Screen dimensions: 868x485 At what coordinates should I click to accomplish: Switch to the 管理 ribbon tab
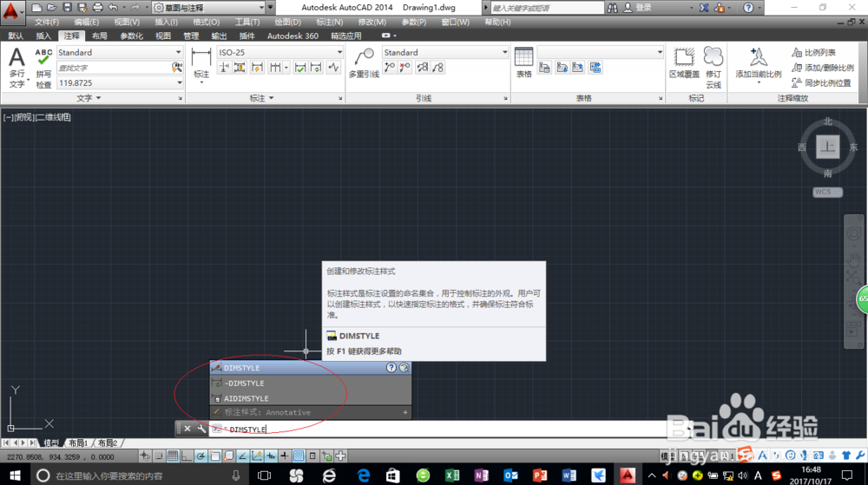click(191, 36)
